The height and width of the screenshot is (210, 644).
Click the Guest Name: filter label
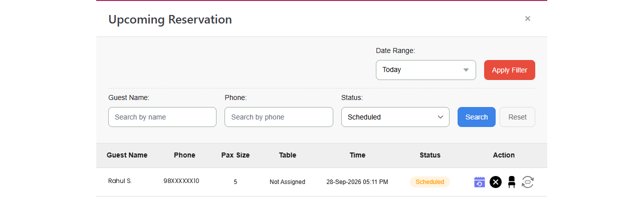click(129, 97)
